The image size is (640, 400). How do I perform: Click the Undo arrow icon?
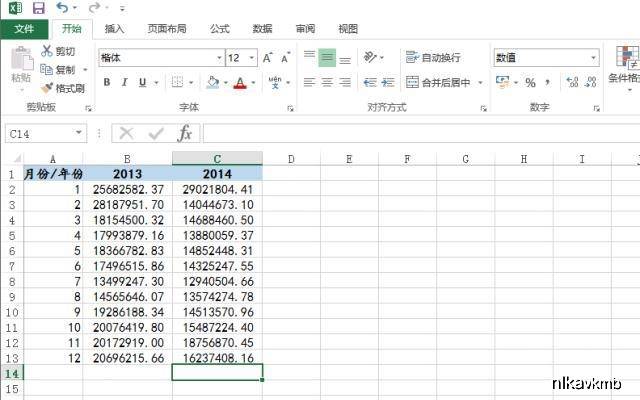62,8
